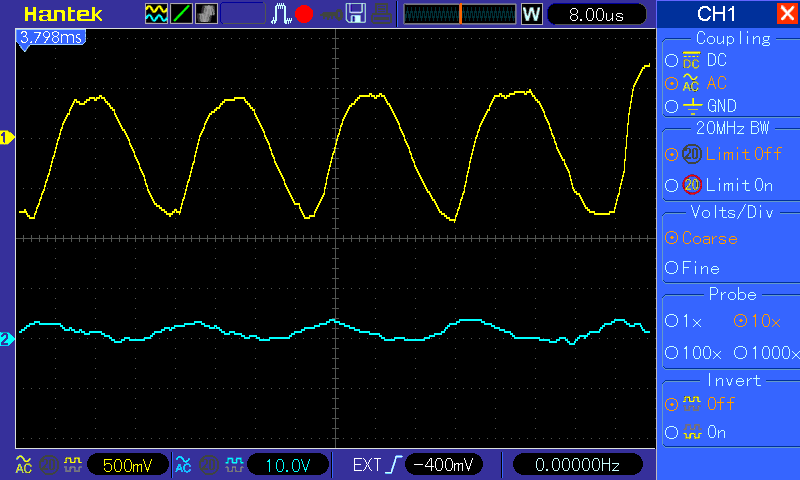This screenshot has height=480, width=800.
Task: Click the -400mV trigger level readout
Action: coord(443,465)
